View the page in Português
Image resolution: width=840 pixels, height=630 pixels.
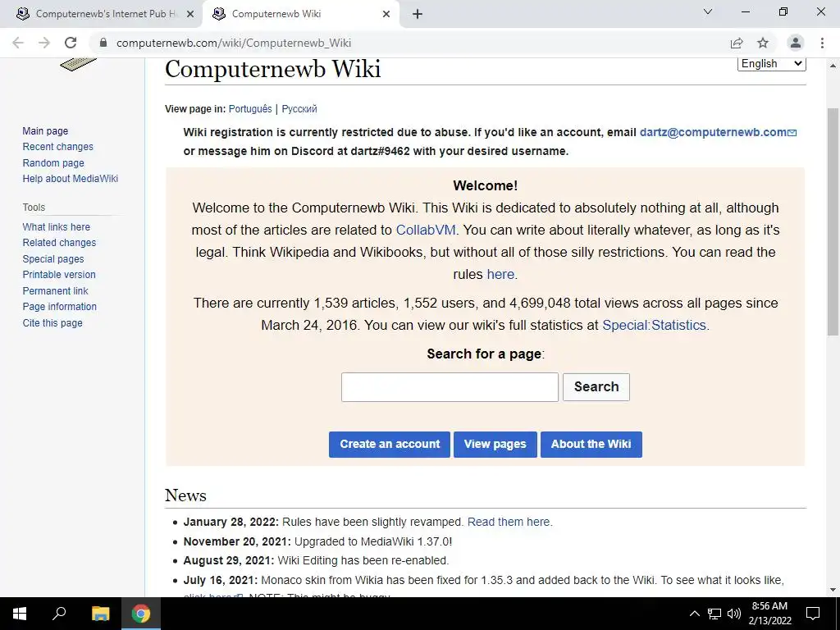[250, 109]
